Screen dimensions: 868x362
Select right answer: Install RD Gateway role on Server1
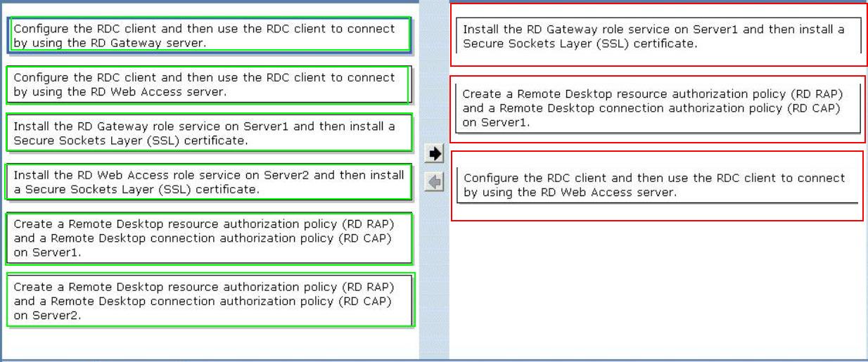pyautogui.click(x=658, y=36)
